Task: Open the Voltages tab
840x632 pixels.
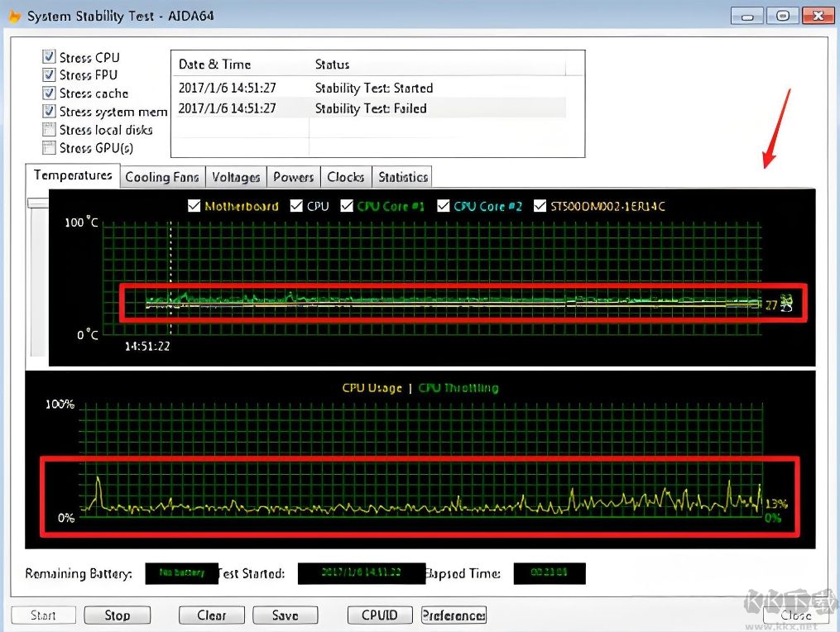Action: tap(236, 177)
